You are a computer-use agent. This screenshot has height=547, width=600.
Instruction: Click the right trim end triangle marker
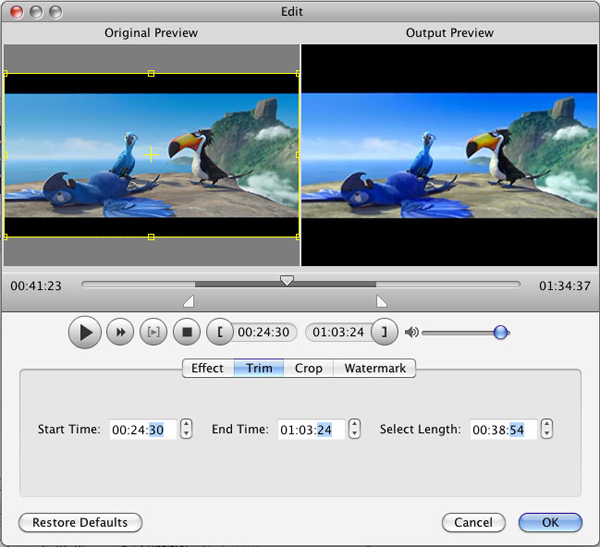click(x=381, y=301)
